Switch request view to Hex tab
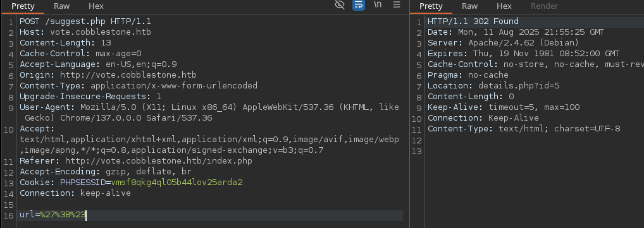 click(96, 6)
